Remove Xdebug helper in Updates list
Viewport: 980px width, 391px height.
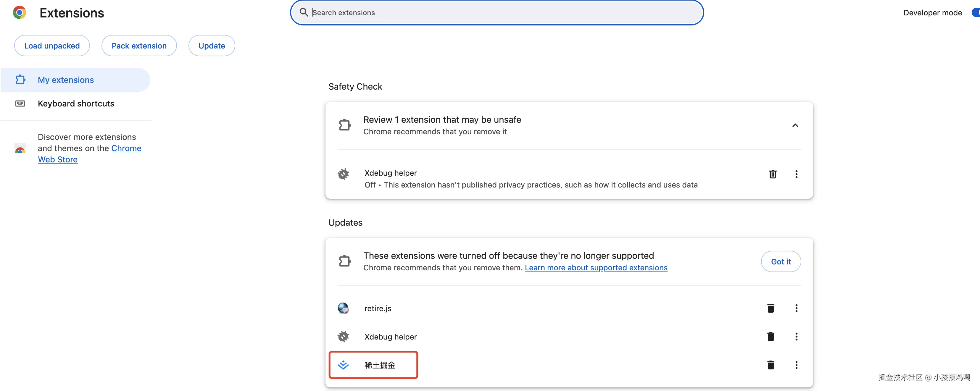point(771,337)
